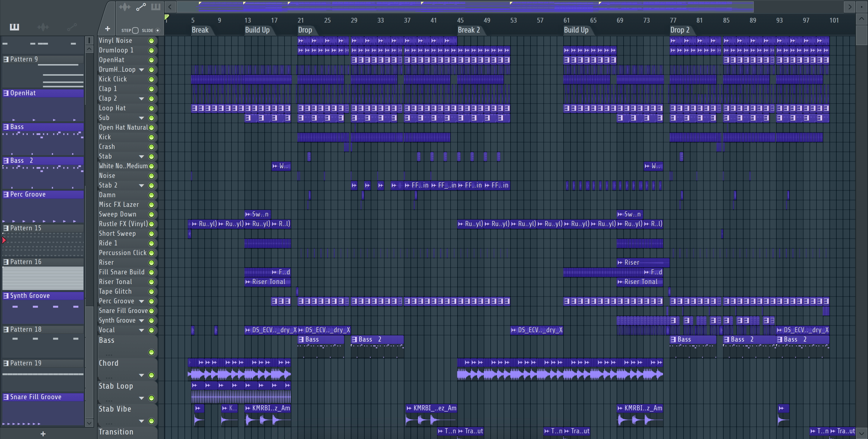Click the pattern icon next to Pattern 15

click(x=6, y=228)
